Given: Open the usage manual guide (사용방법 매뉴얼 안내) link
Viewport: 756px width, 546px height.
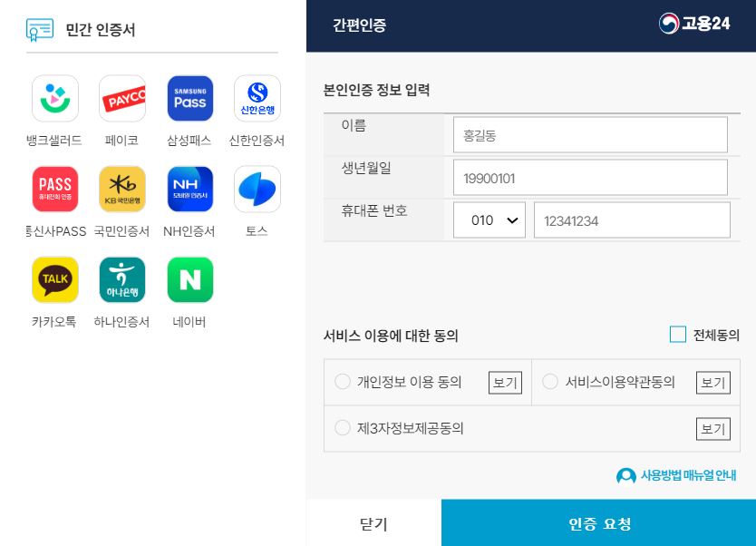Looking at the screenshot, I should click(x=676, y=475).
